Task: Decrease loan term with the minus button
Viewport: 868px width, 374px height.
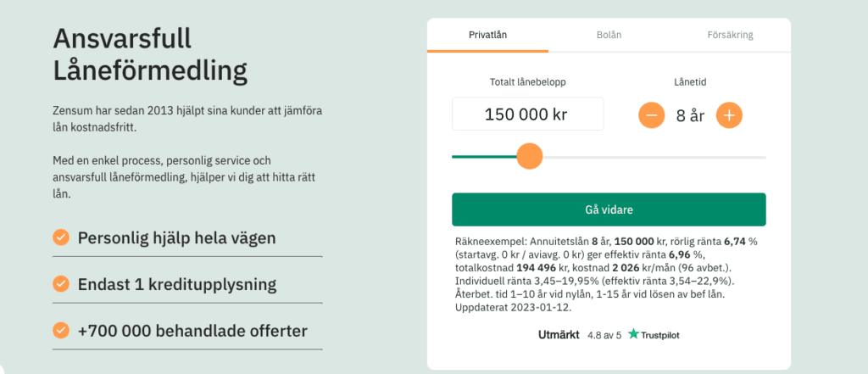Action: [x=651, y=115]
